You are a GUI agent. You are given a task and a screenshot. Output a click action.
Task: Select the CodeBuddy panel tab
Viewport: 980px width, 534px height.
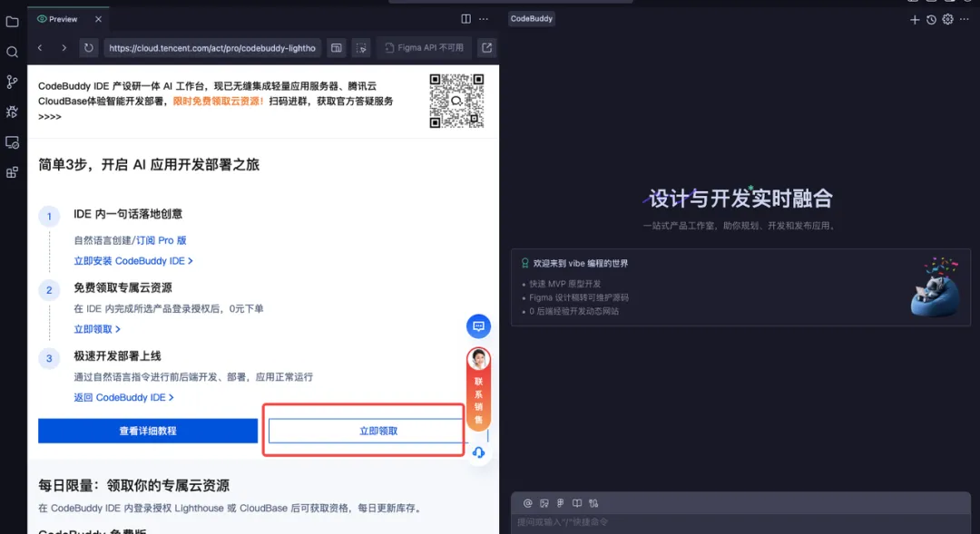(x=531, y=19)
